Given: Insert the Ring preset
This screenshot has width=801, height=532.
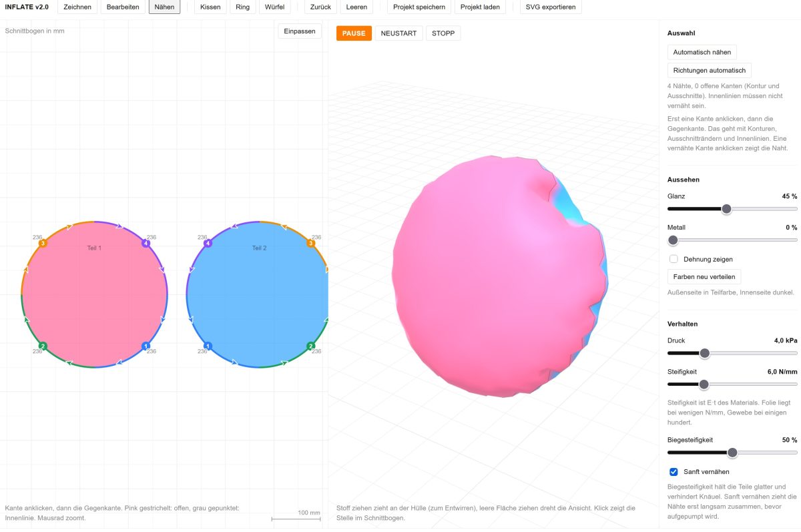Looking at the screenshot, I should pyautogui.click(x=243, y=7).
